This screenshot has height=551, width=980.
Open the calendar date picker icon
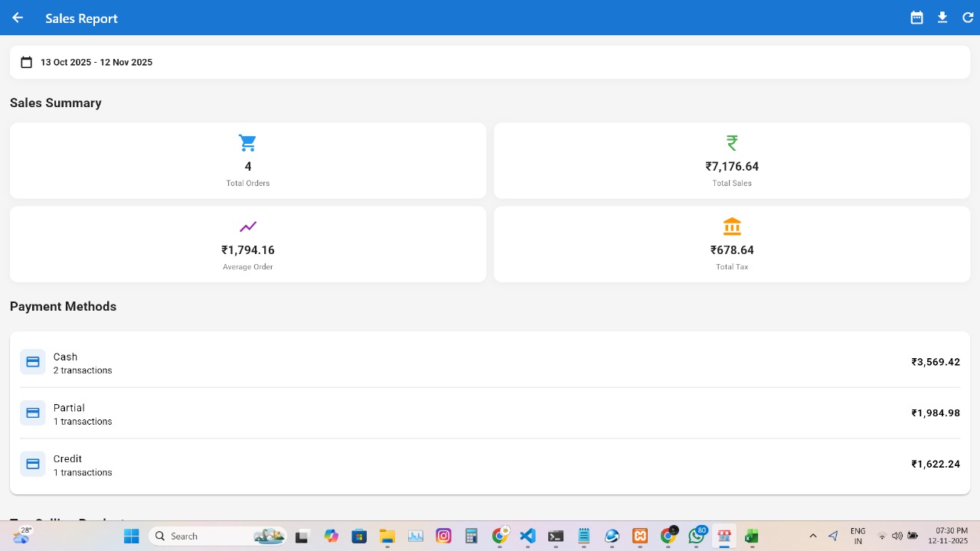pyautogui.click(x=916, y=18)
